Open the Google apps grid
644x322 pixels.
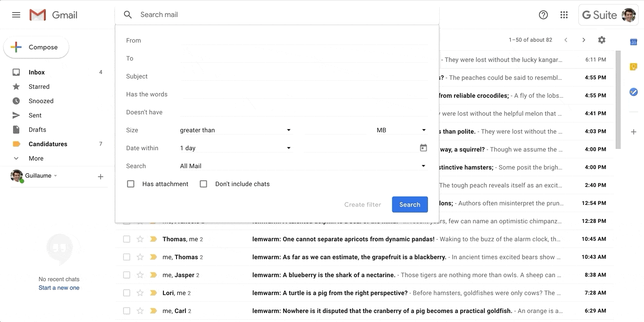[564, 14]
